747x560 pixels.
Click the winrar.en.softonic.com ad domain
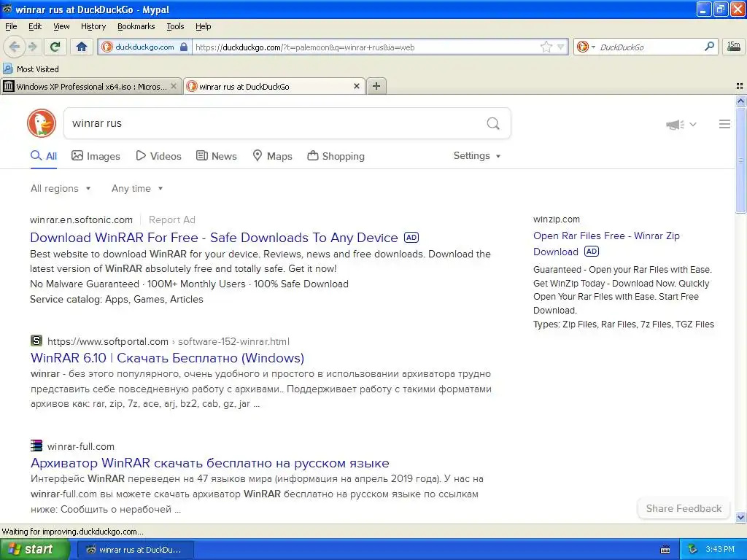81,219
